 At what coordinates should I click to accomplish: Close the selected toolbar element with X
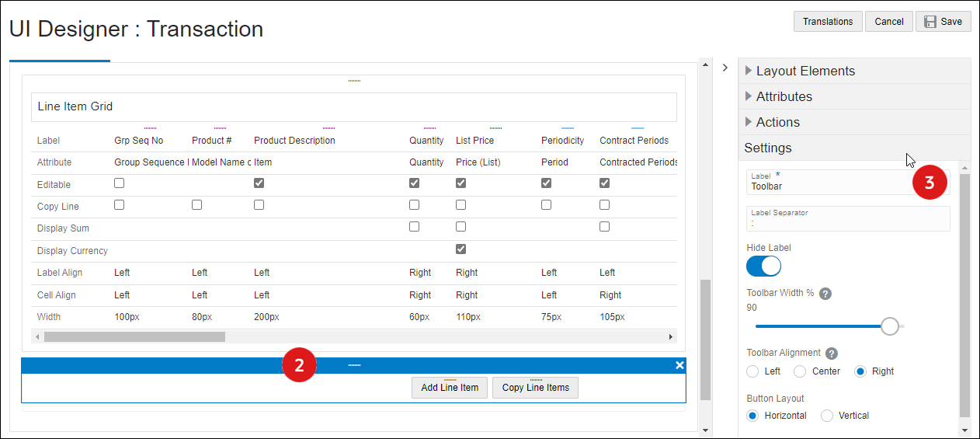(x=679, y=365)
